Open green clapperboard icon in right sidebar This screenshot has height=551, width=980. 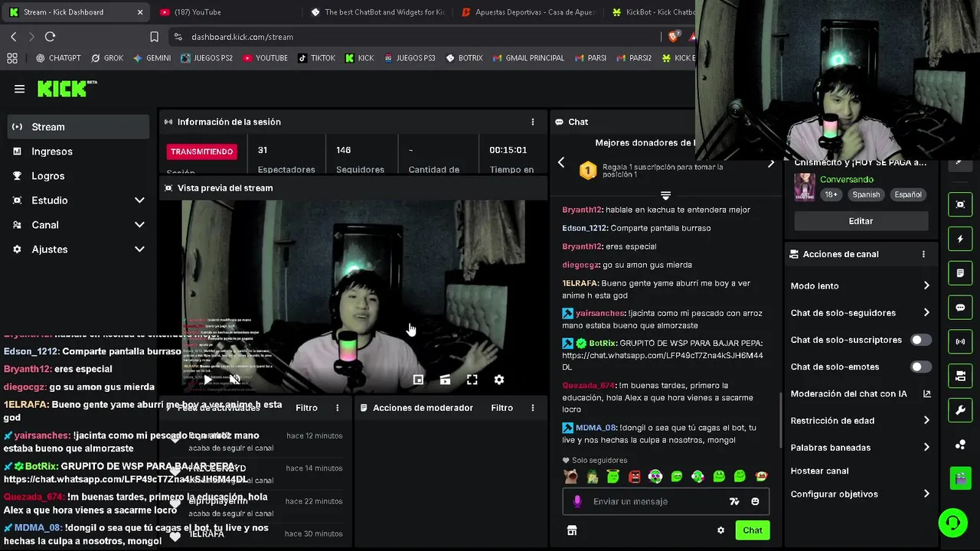pos(960,478)
